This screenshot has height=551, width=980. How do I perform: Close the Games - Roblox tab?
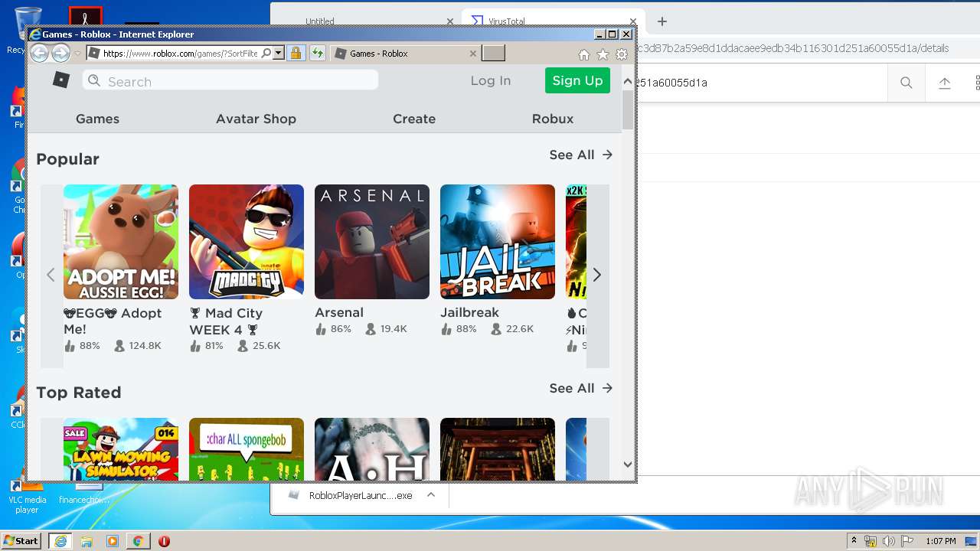click(x=472, y=54)
